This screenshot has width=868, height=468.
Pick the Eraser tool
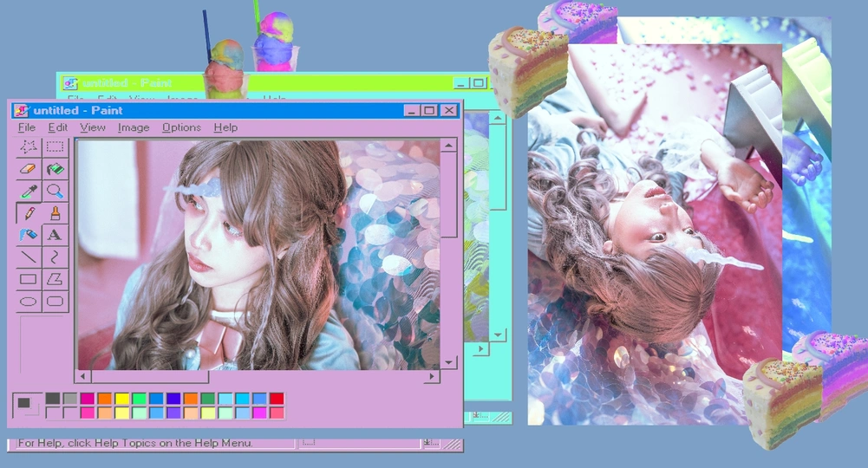[x=29, y=169]
